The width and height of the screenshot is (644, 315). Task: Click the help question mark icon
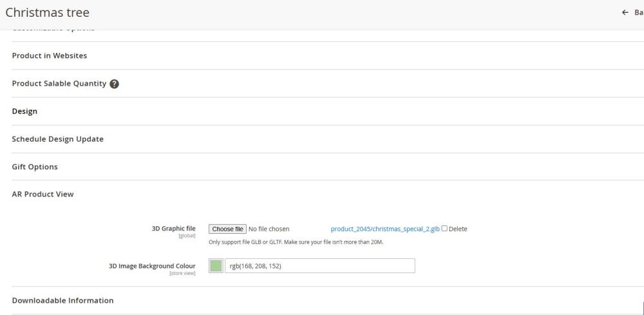[114, 84]
